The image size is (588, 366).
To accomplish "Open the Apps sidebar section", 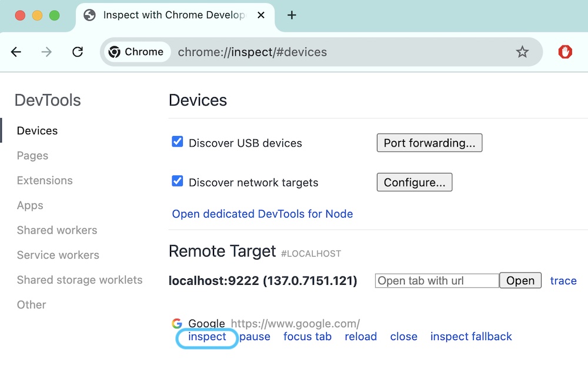I will coord(30,206).
